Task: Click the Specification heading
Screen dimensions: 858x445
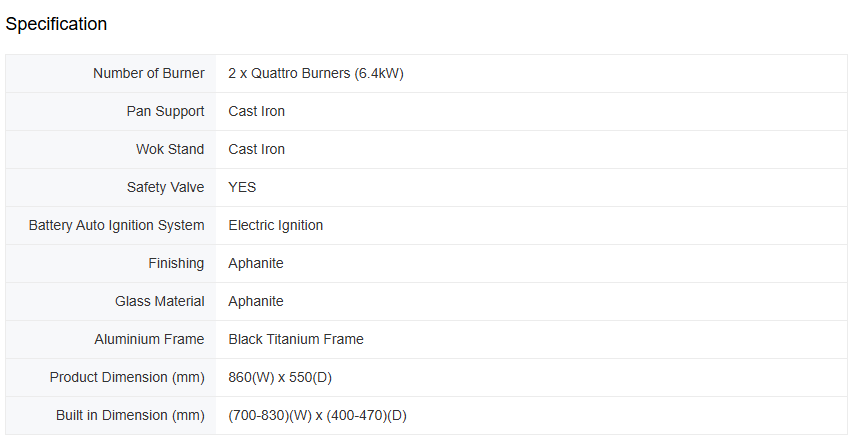Action: (x=56, y=24)
